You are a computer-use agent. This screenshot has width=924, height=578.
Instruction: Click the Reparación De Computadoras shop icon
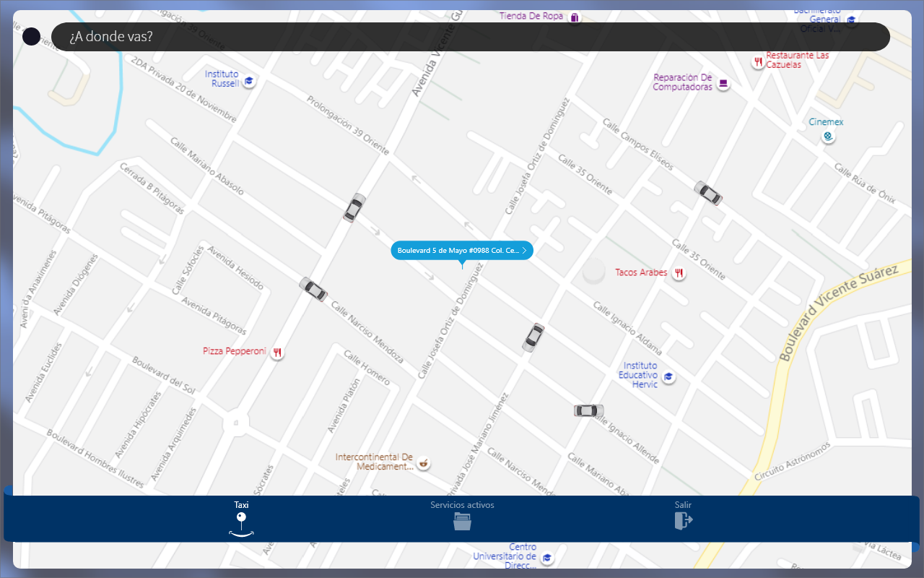723,85
